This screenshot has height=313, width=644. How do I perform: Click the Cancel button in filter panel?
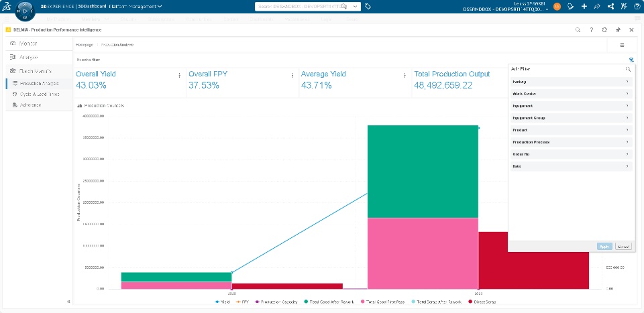point(623,247)
